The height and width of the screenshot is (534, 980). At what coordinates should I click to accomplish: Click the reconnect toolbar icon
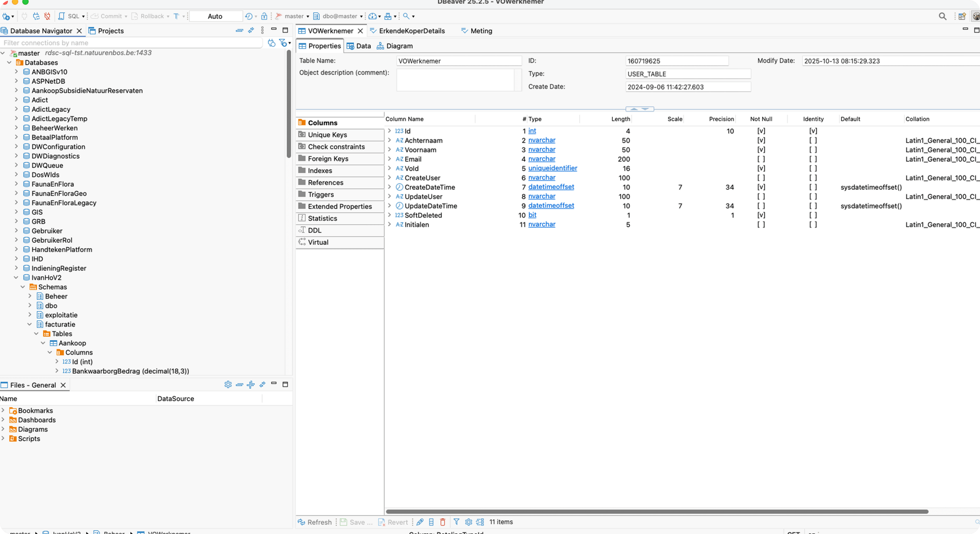[36, 16]
